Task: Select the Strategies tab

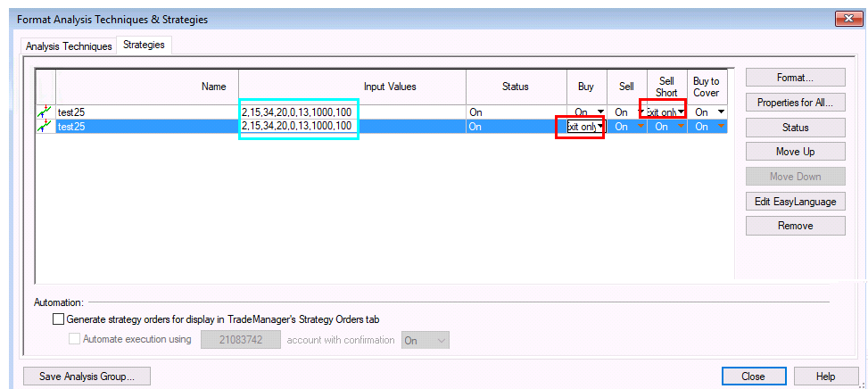Action: click(x=144, y=45)
